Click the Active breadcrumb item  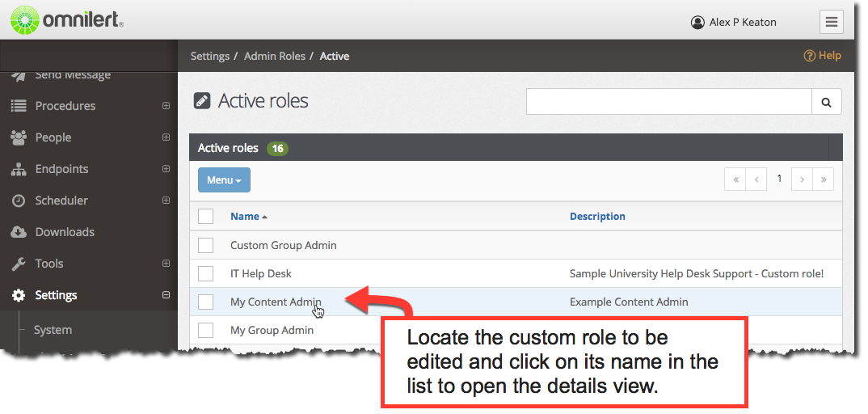tap(335, 56)
